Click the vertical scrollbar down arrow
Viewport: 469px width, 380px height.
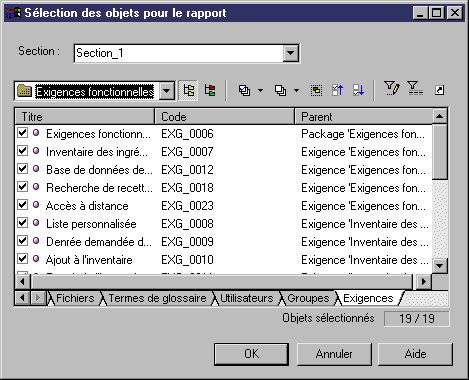pos(439,266)
